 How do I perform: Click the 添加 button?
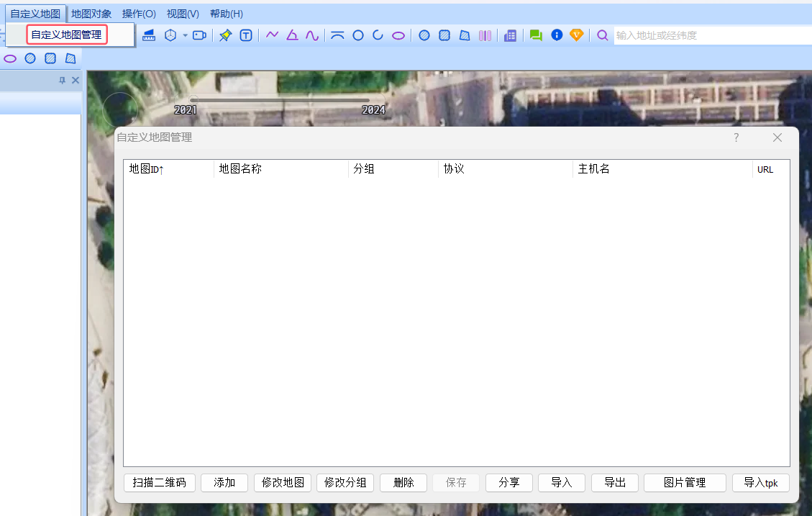[x=224, y=483]
